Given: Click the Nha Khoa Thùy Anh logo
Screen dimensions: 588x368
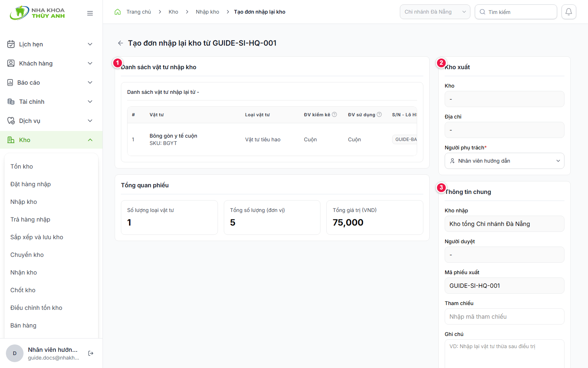Looking at the screenshot, I should pos(37,13).
